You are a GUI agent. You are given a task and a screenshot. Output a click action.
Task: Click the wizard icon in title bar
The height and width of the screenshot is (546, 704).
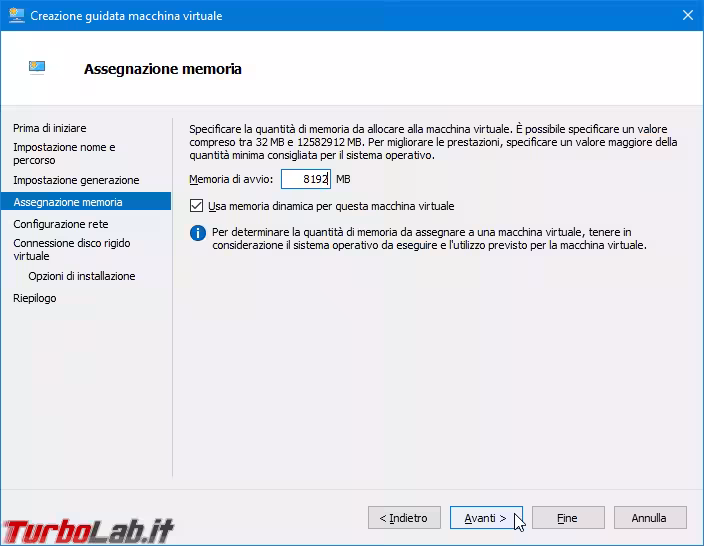(17, 16)
